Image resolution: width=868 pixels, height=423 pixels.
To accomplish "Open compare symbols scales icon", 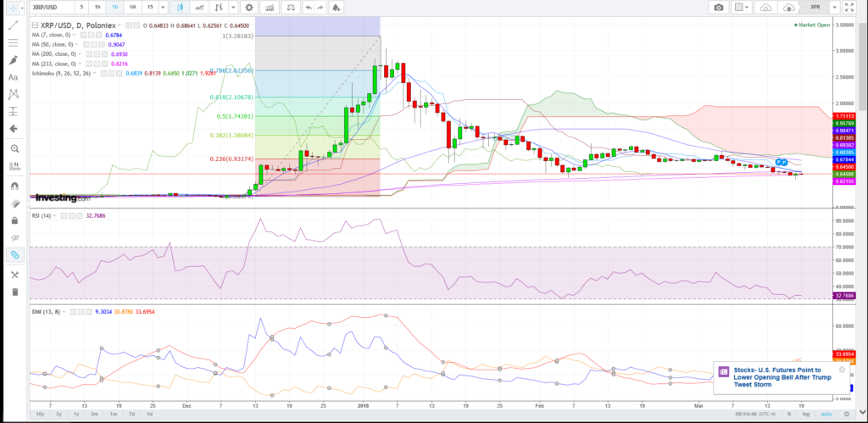I will point(290,7).
